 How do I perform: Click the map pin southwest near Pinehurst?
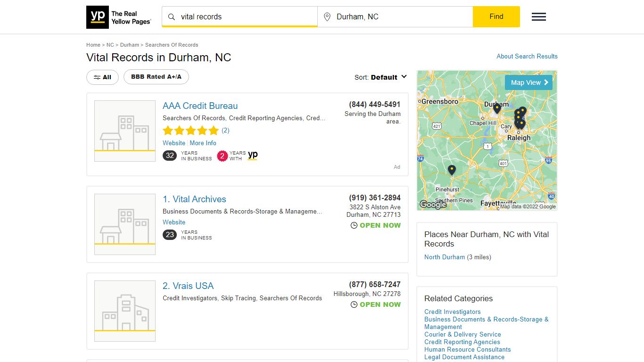coord(452,170)
